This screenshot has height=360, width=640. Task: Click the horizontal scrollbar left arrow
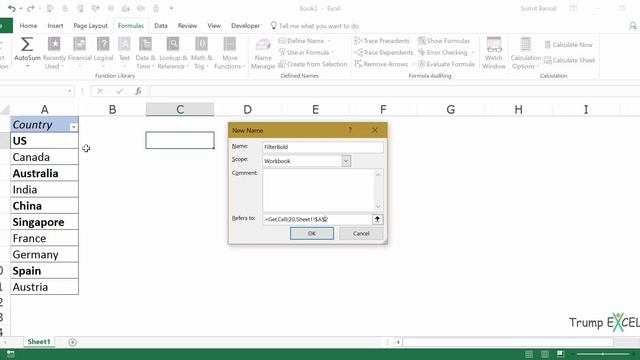(398, 342)
